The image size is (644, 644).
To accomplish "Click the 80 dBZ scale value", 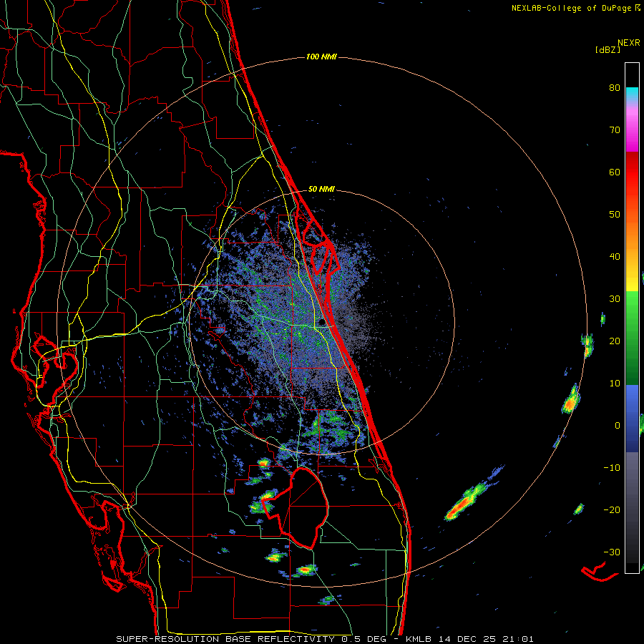I will (615, 87).
